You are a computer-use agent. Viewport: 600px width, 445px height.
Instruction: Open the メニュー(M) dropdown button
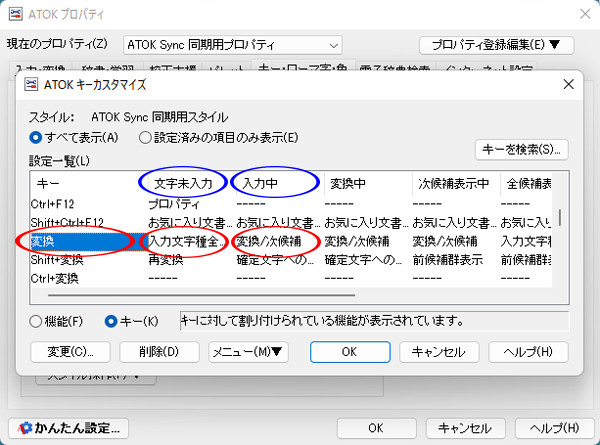point(248,352)
